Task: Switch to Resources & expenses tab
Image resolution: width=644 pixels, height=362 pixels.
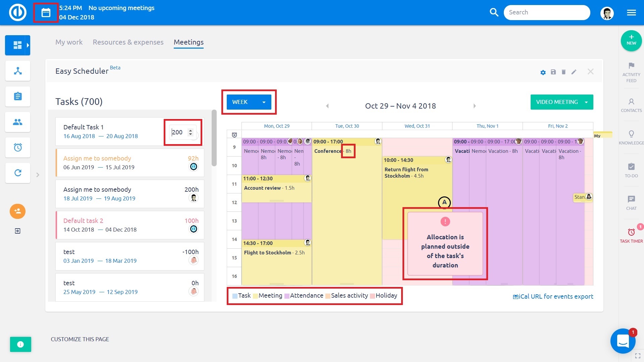Action: [128, 42]
